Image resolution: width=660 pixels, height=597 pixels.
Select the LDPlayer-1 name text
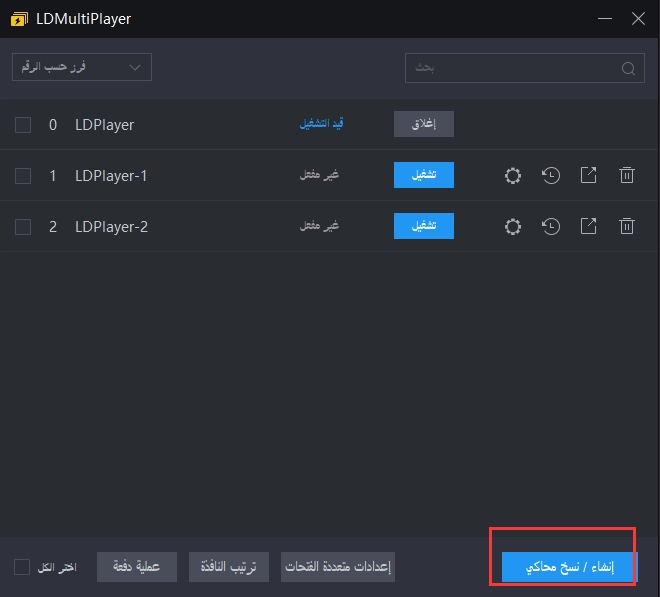tap(111, 176)
